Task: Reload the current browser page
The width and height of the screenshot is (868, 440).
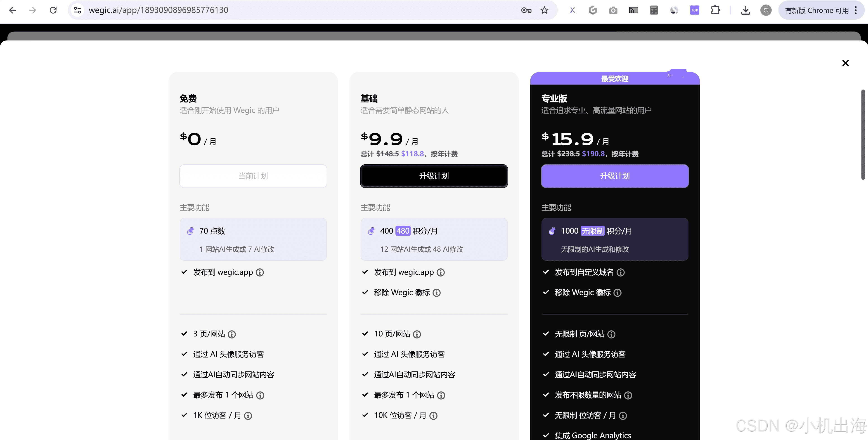Action: click(x=53, y=10)
